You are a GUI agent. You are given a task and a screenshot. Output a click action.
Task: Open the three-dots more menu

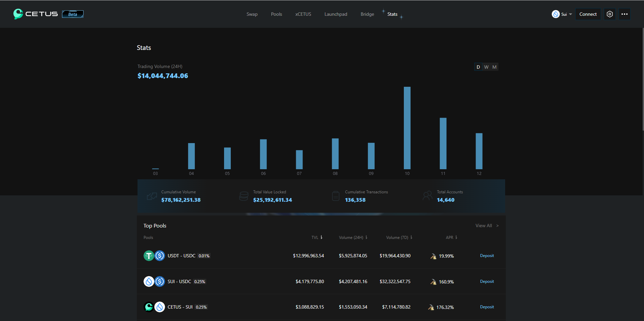click(625, 14)
